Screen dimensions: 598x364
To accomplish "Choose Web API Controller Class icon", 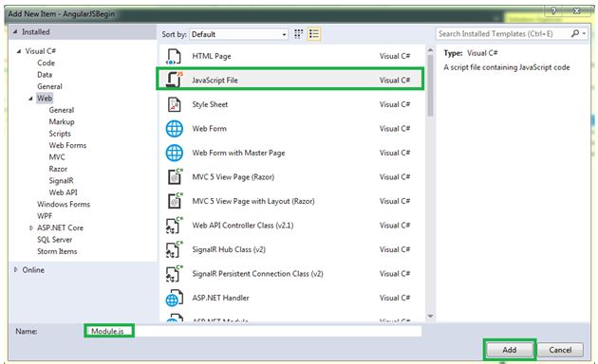I will tap(175, 226).
